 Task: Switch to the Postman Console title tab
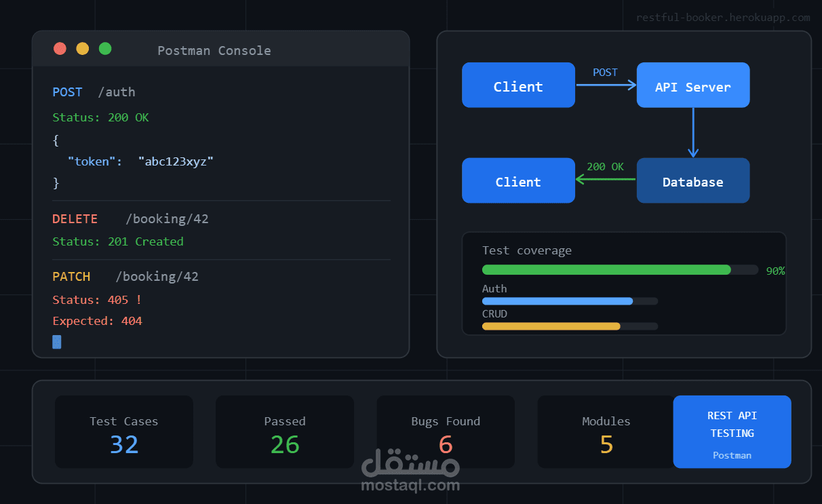tap(214, 50)
